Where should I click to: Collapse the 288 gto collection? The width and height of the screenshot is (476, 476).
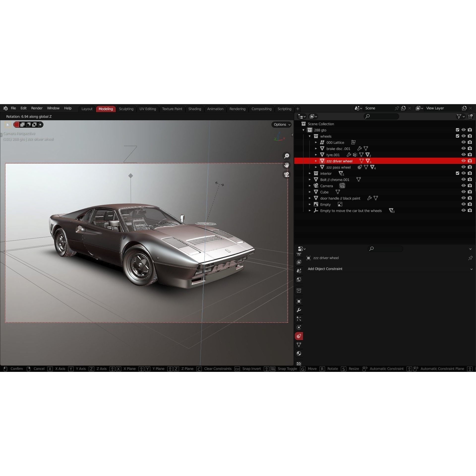click(x=303, y=130)
